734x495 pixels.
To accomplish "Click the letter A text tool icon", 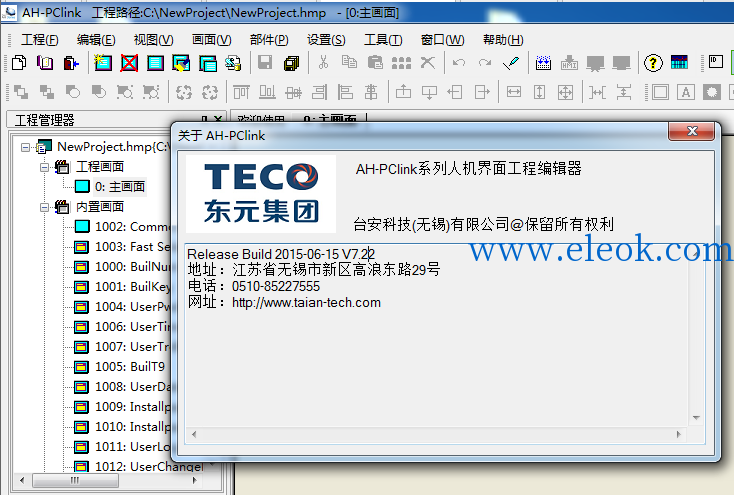I will 686,92.
